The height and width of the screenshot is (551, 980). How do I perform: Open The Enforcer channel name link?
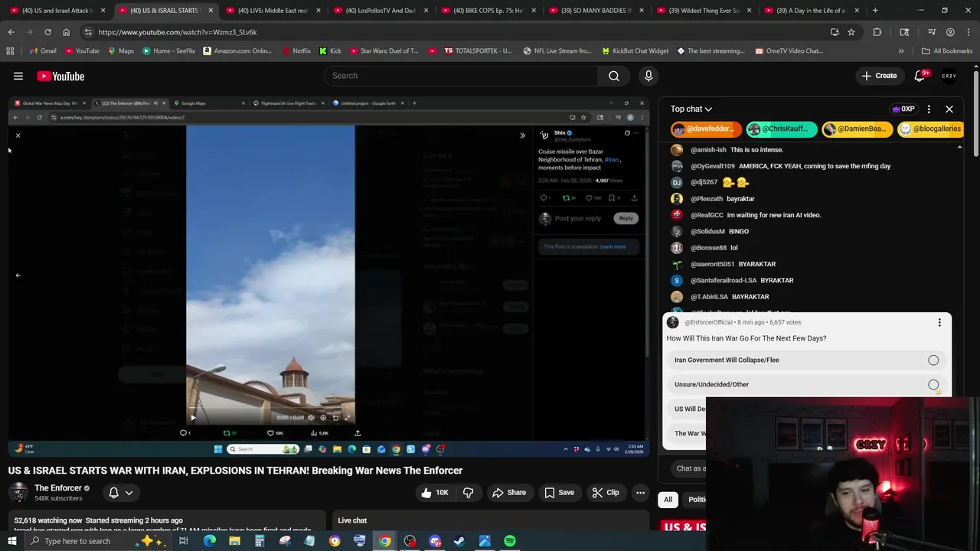click(x=58, y=488)
